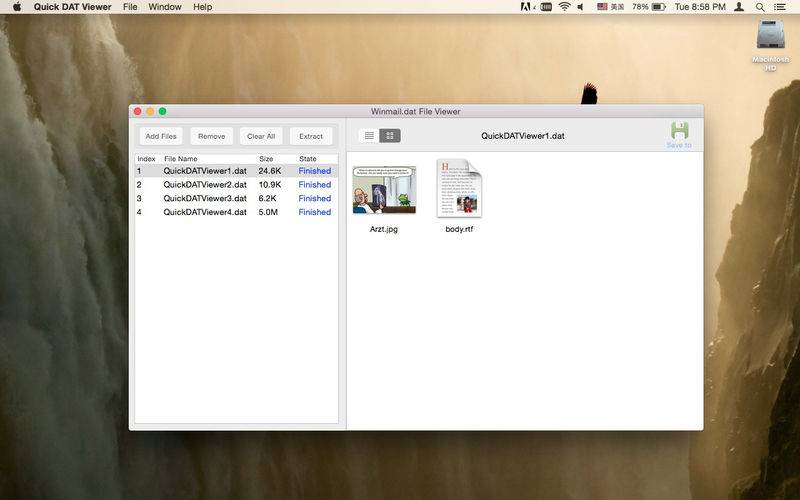Open the Help menu
The height and width of the screenshot is (500, 800).
[x=203, y=7]
